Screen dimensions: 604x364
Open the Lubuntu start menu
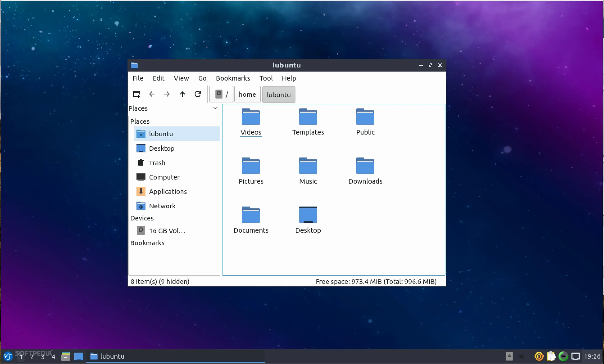click(8, 356)
